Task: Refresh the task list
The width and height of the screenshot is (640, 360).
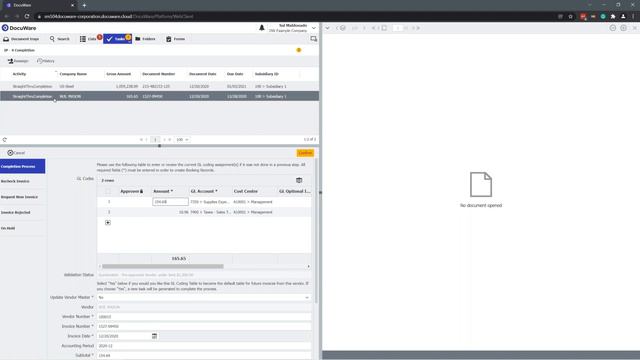Action: tap(4, 140)
